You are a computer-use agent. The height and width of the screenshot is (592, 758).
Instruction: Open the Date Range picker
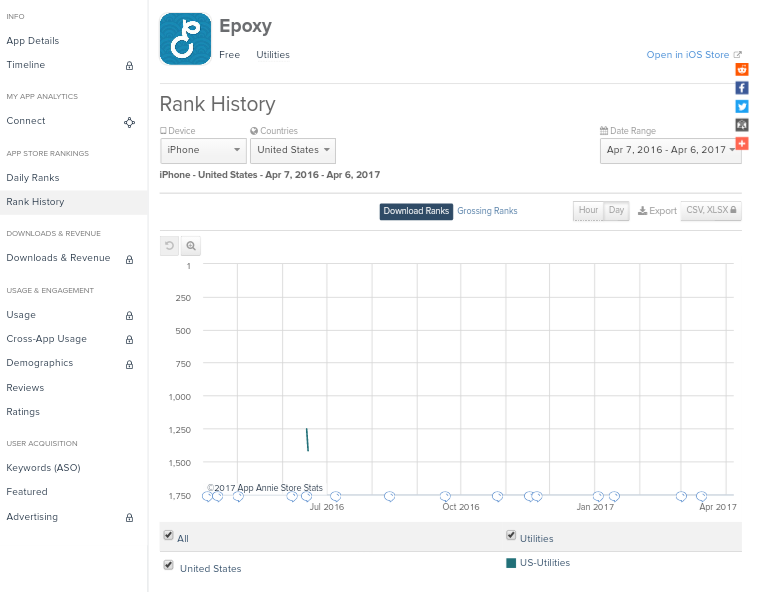670,150
